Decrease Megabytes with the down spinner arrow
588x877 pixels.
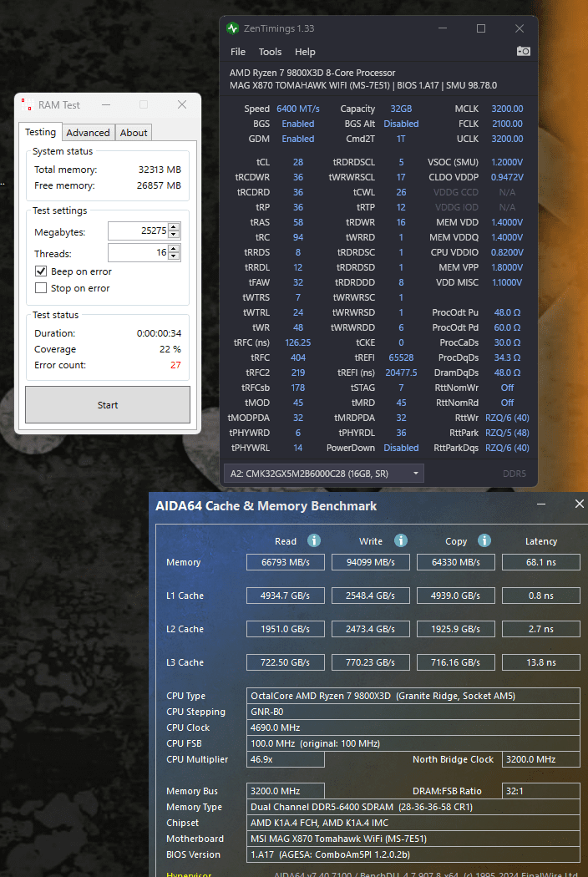coord(174,235)
